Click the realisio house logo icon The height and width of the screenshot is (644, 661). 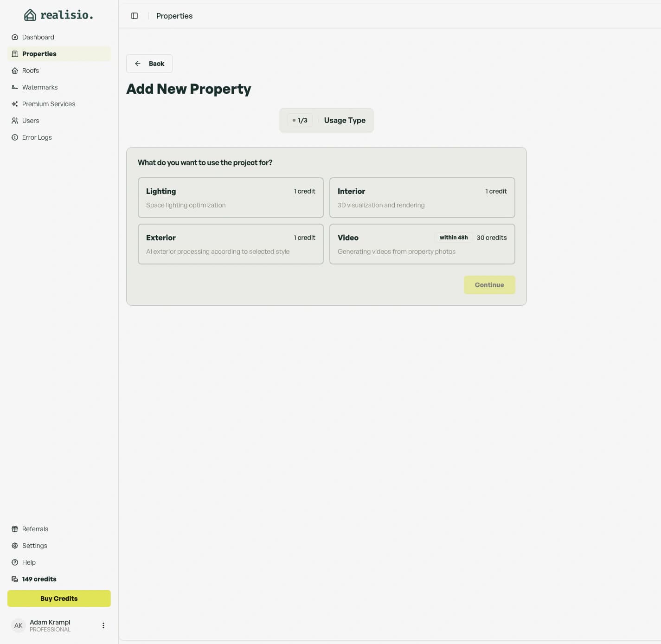click(30, 15)
